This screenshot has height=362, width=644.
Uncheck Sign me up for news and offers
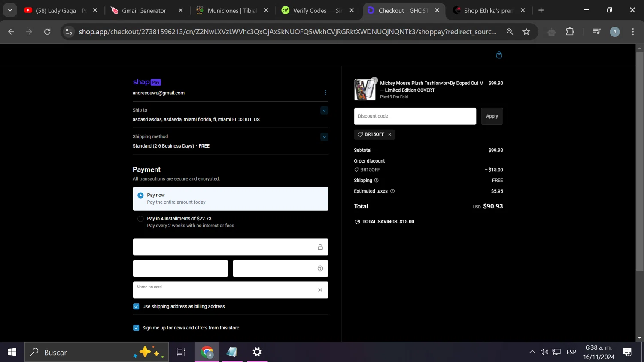(x=136, y=328)
